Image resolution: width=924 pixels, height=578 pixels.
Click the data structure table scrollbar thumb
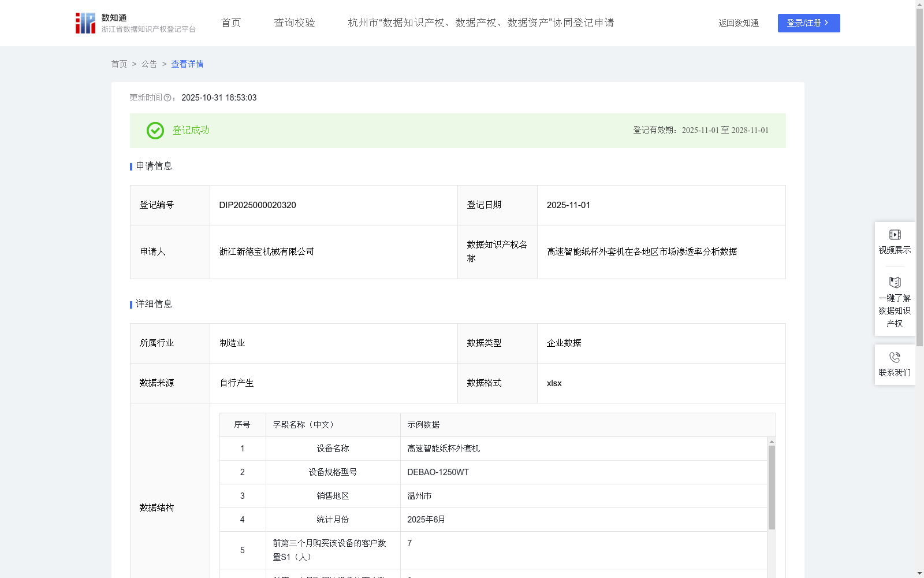coord(772,487)
